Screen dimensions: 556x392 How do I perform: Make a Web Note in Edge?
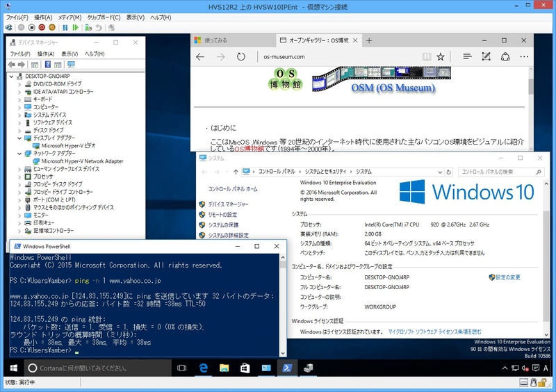click(486, 56)
